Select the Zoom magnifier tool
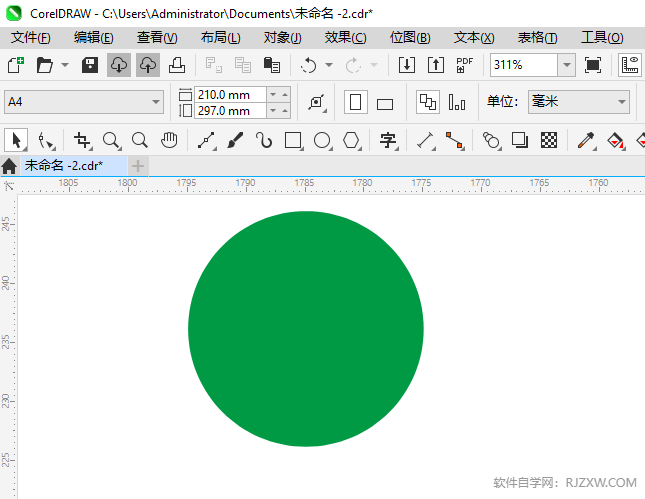The image size is (645, 499). click(111, 140)
